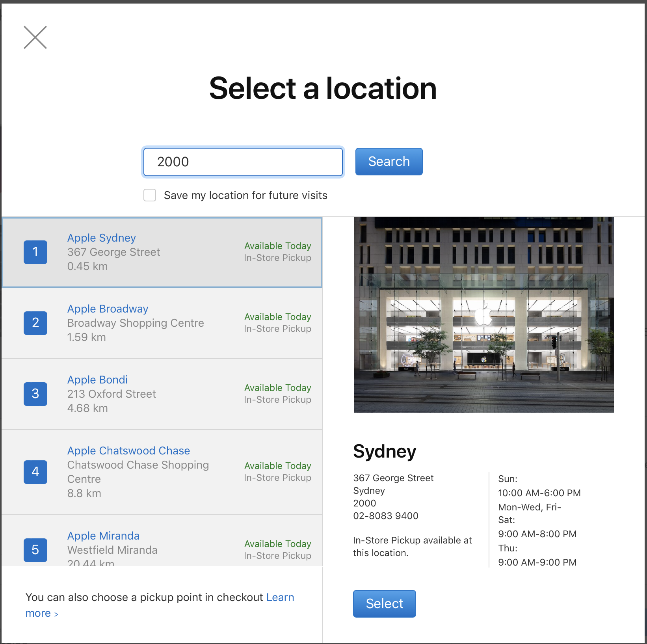Follow the Learn more pickup point link

[x=280, y=597]
